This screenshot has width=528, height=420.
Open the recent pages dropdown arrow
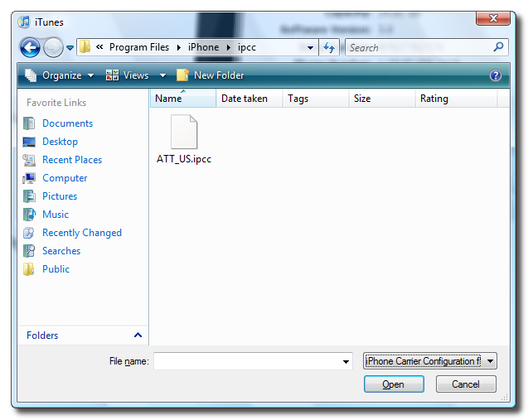[70, 48]
